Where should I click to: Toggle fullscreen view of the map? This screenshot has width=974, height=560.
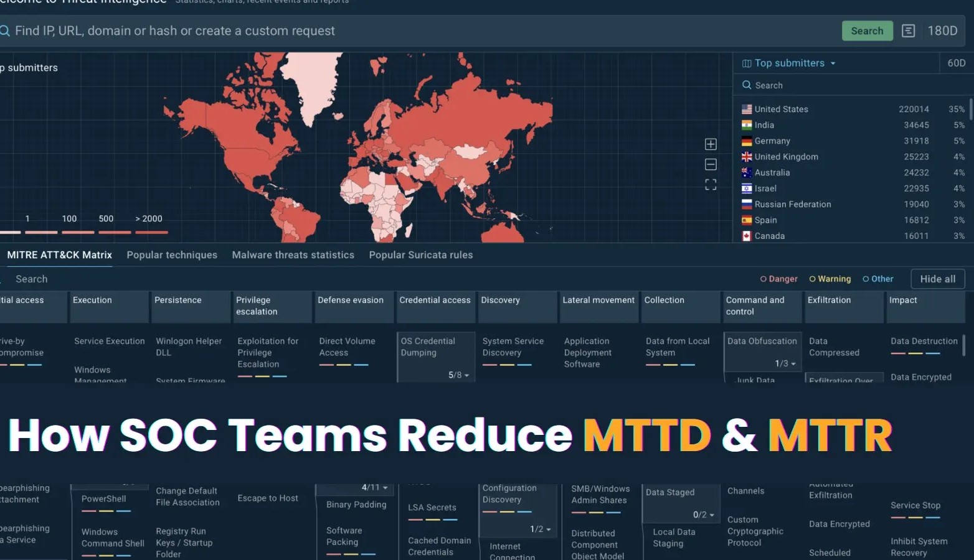click(x=711, y=185)
